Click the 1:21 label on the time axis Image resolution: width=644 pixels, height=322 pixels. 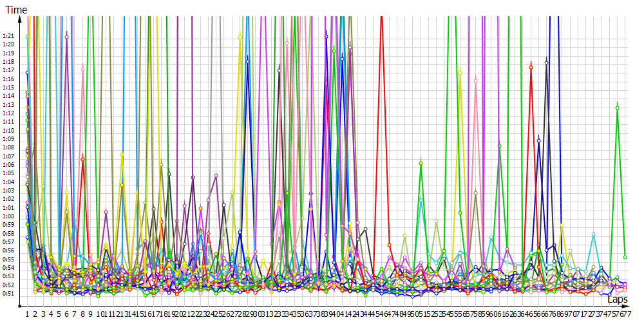pyautogui.click(x=9, y=36)
